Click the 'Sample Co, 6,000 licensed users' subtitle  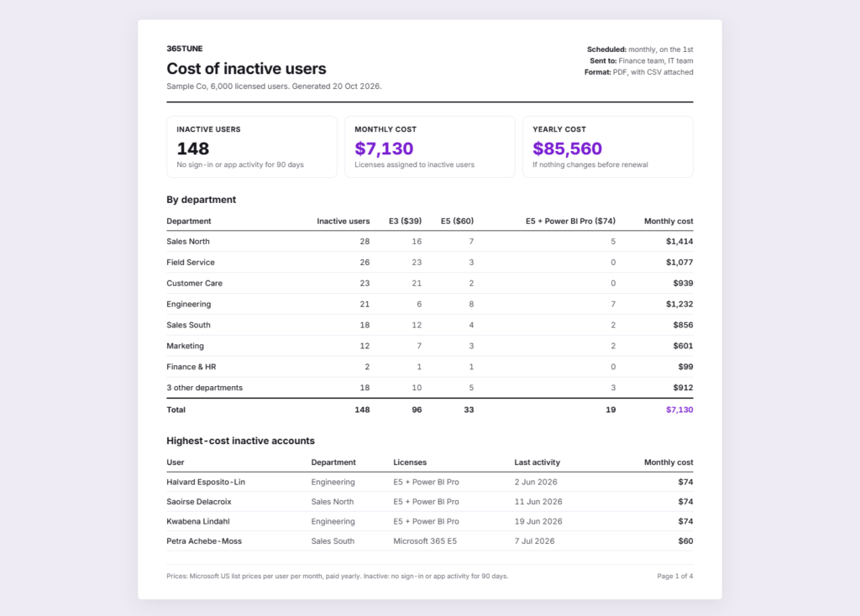(228, 86)
